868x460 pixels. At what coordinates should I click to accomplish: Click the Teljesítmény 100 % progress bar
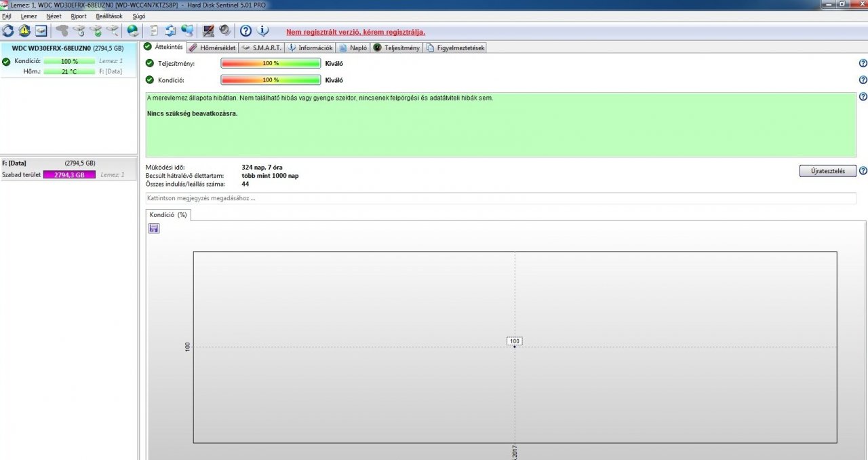coord(271,63)
